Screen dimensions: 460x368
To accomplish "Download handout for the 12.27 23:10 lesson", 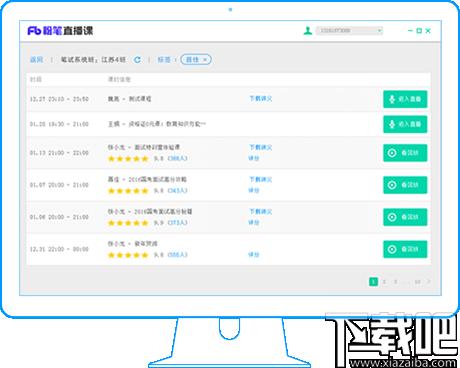I will [261, 99].
